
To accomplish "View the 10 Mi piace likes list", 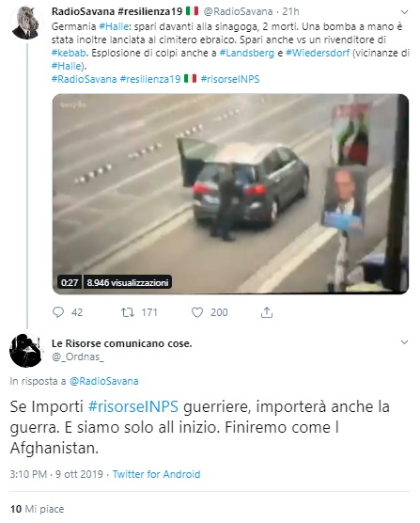I will click(x=37, y=509).
